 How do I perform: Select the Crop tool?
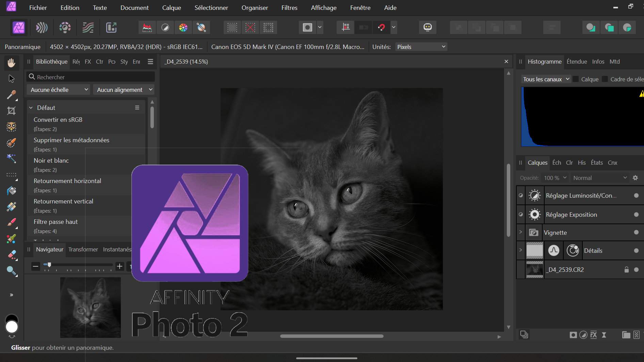click(x=11, y=111)
